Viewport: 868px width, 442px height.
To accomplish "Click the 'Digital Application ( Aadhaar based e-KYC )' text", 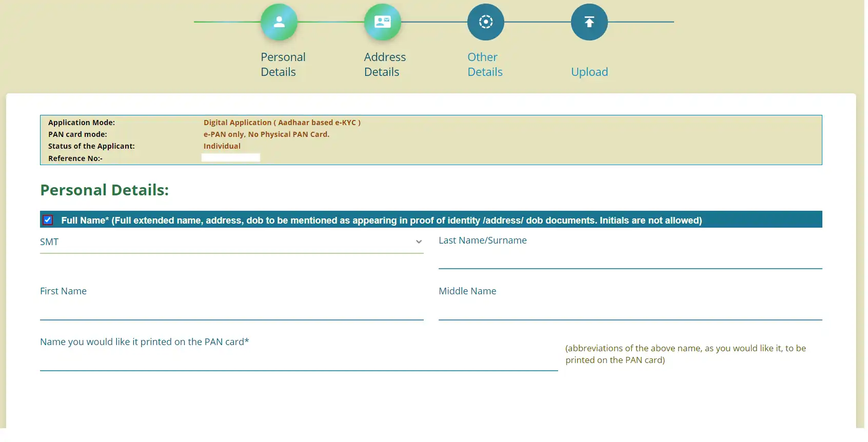I will coord(282,123).
